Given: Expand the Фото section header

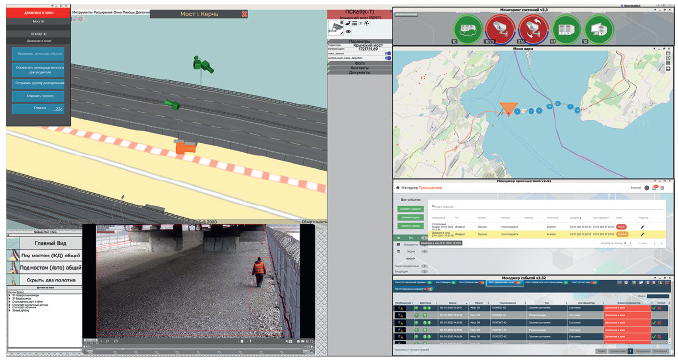Looking at the screenshot, I should (x=359, y=64).
